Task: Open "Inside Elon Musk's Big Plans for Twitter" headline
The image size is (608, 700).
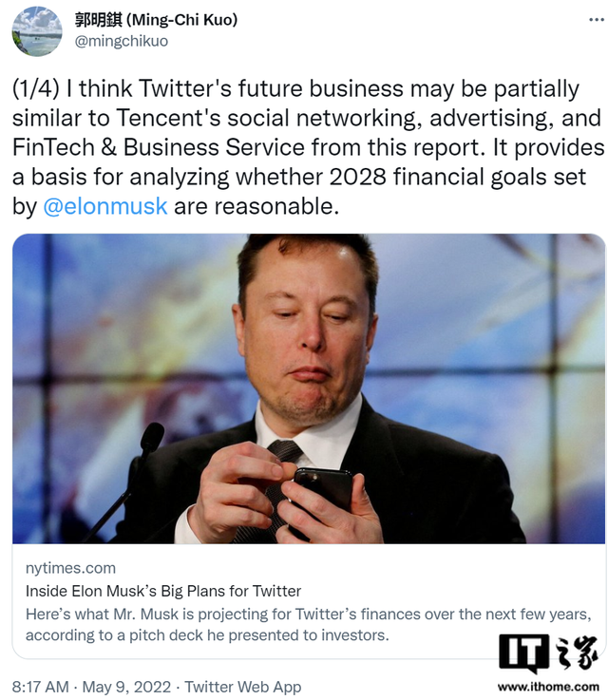Action: coord(163,591)
